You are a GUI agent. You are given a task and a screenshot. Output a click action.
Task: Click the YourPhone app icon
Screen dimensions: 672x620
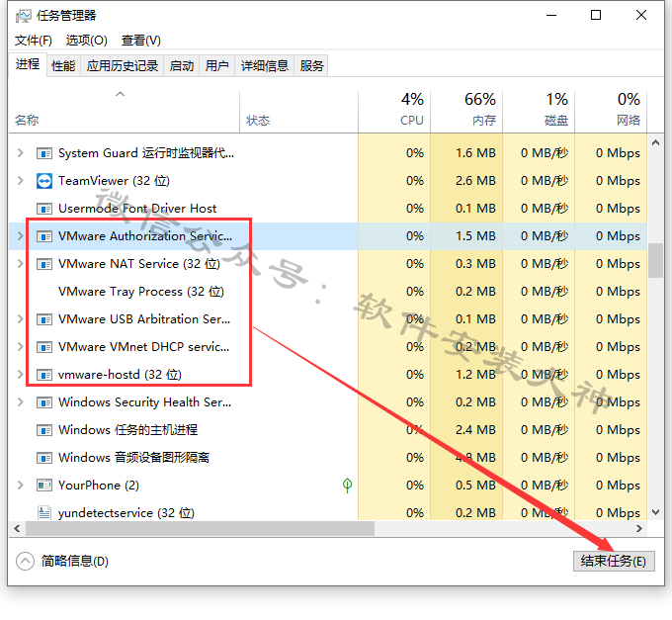click(44, 486)
